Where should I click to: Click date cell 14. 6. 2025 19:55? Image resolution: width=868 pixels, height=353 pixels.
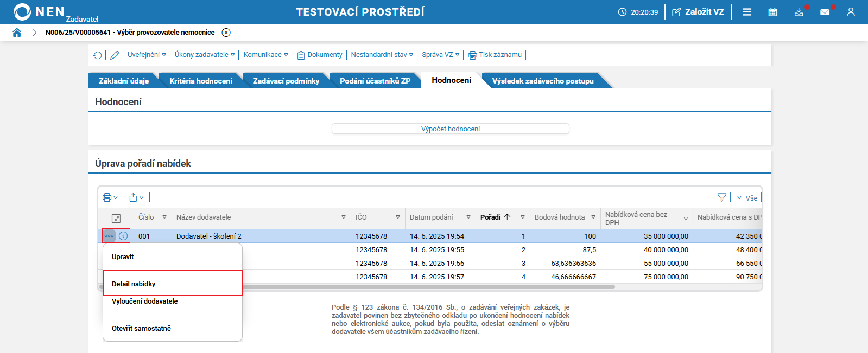[437, 249]
